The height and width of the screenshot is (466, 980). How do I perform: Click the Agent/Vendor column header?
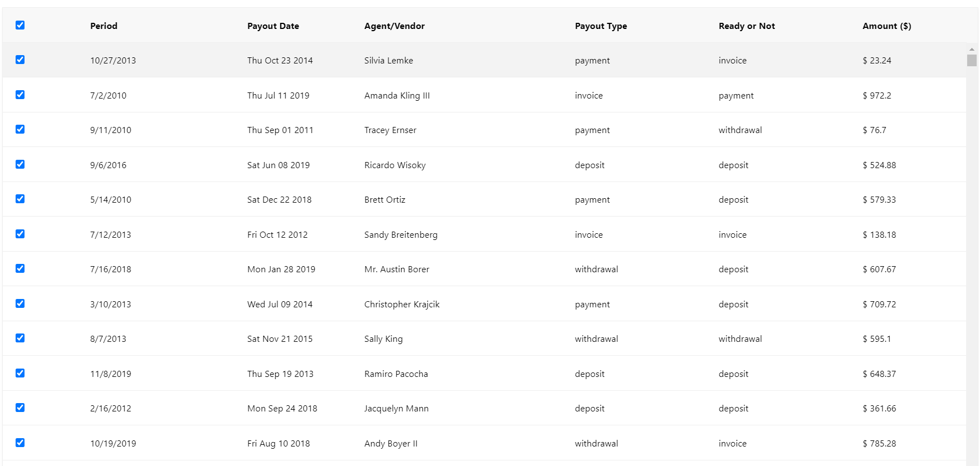(x=394, y=26)
